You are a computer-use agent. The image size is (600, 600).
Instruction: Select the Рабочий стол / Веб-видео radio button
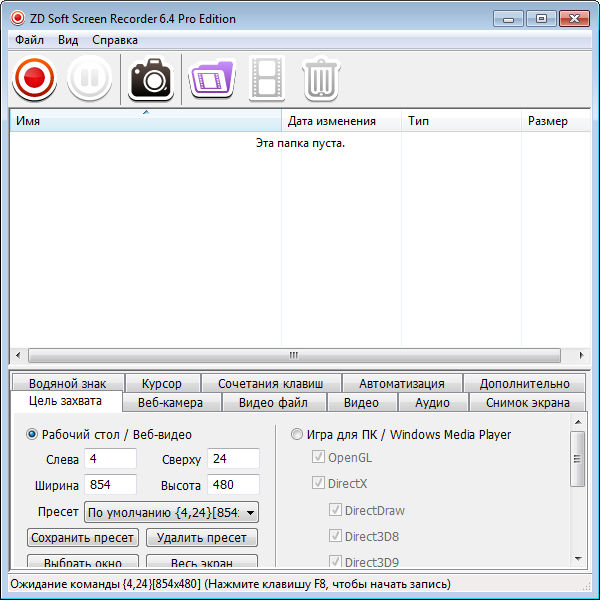[32, 434]
